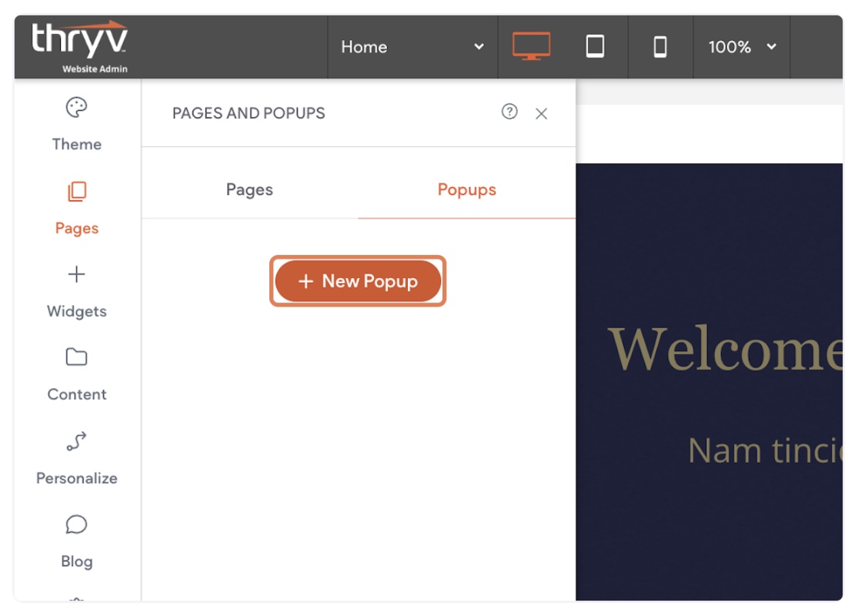The image size is (868, 616).
Task: Open the Theme panel in sidebar
Action: click(x=76, y=124)
